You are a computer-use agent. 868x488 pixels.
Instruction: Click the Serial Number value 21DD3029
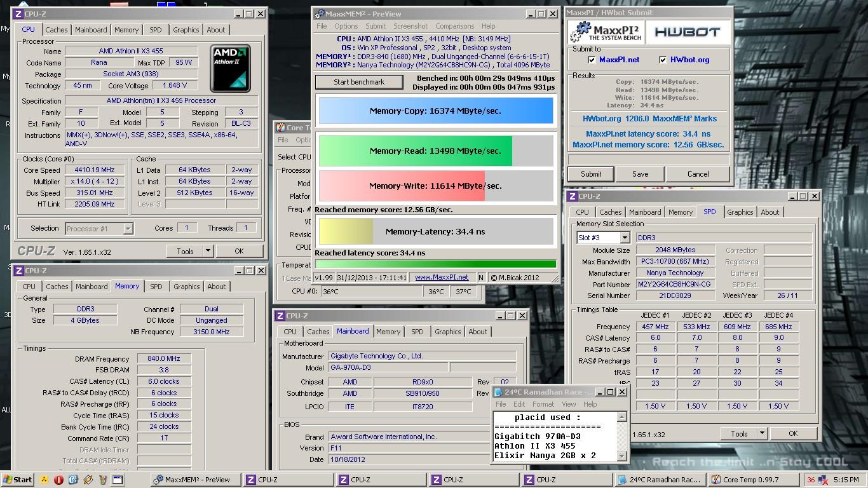pos(675,295)
